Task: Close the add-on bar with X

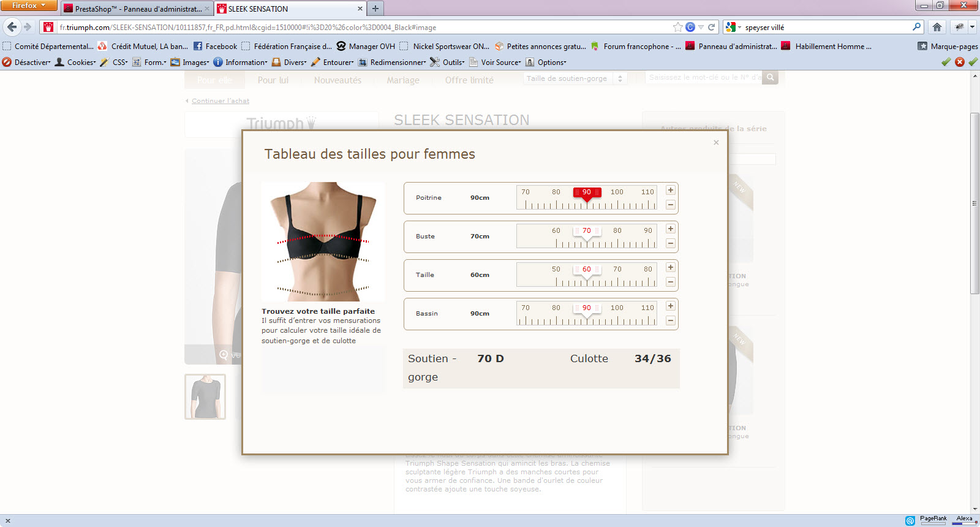Action: point(8,521)
